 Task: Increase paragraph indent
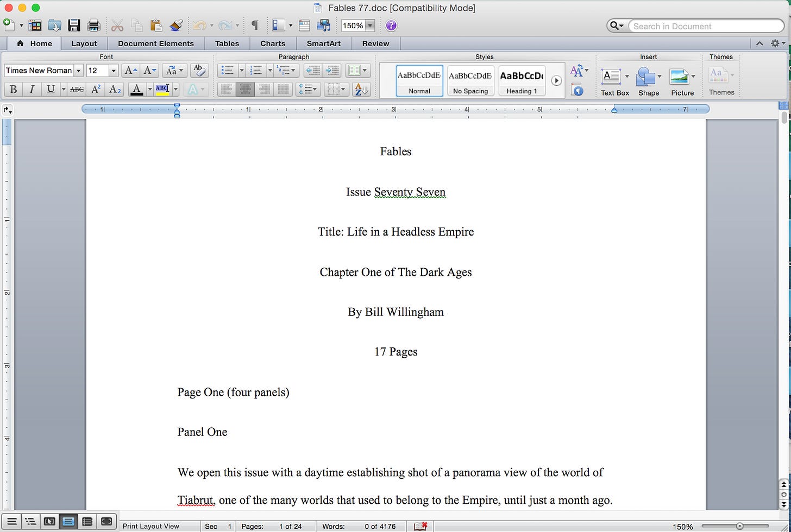(x=331, y=71)
